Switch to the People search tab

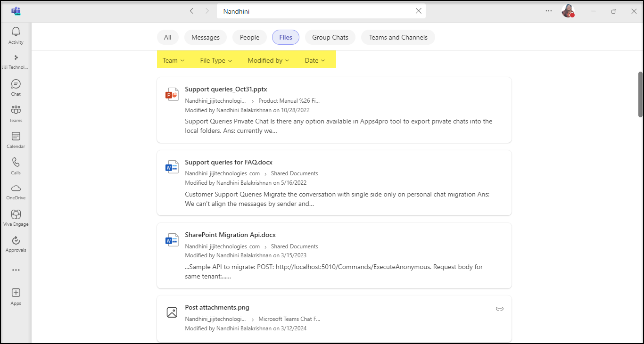[249, 37]
